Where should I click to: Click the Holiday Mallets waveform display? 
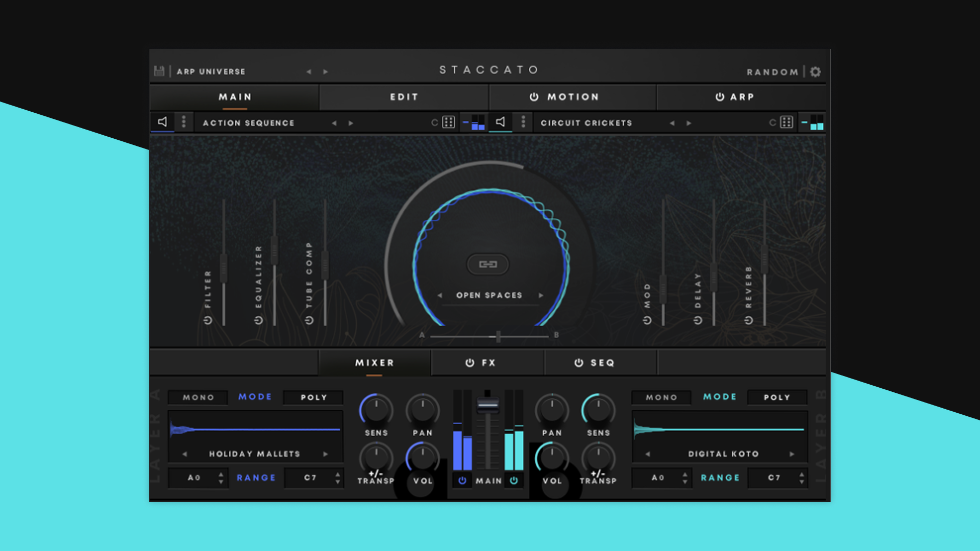[255, 430]
